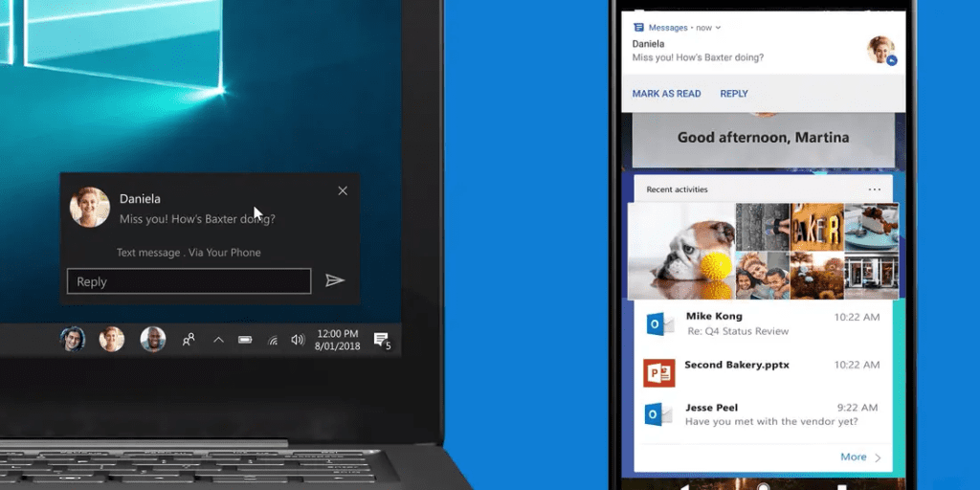Click the volume speaker icon
This screenshot has height=490, width=980.
[x=298, y=340]
